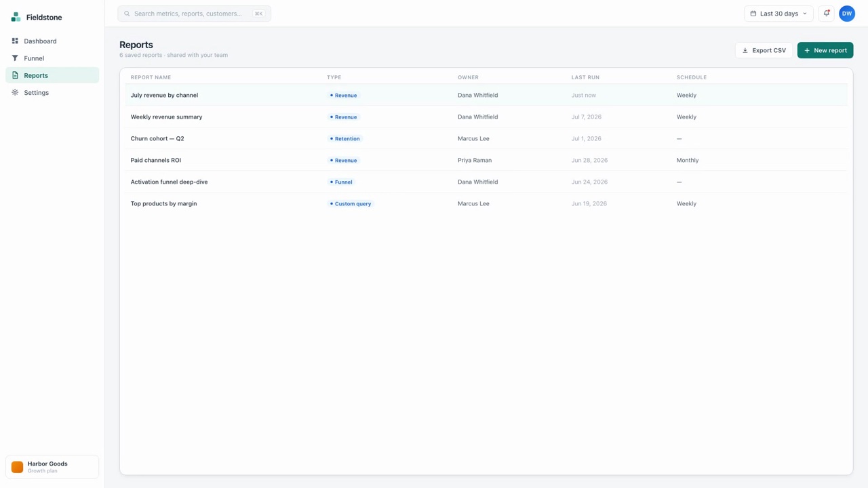868x488 pixels.
Task: Click the Dashboard grid icon in sidebar
Action: coord(15,41)
